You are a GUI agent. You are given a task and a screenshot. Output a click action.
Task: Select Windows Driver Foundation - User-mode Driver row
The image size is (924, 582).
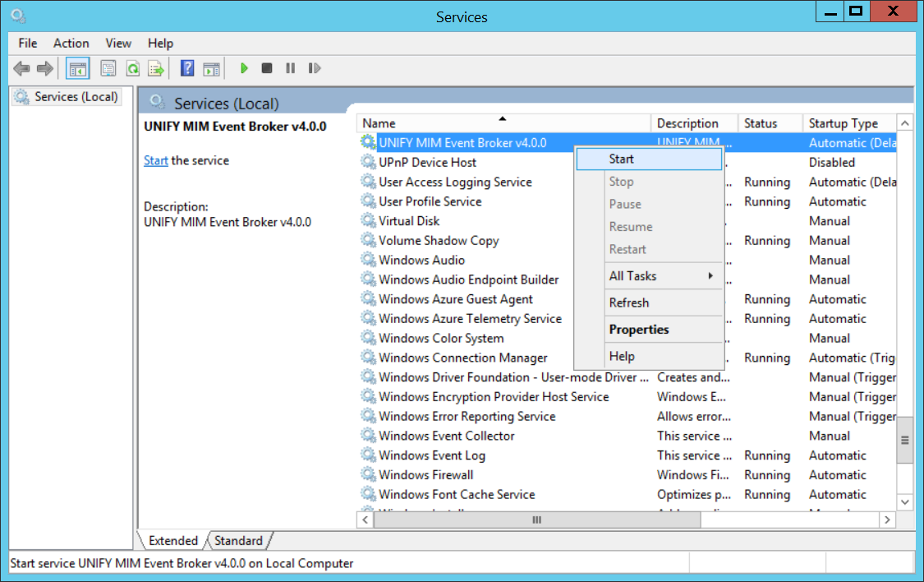click(x=627, y=376)
